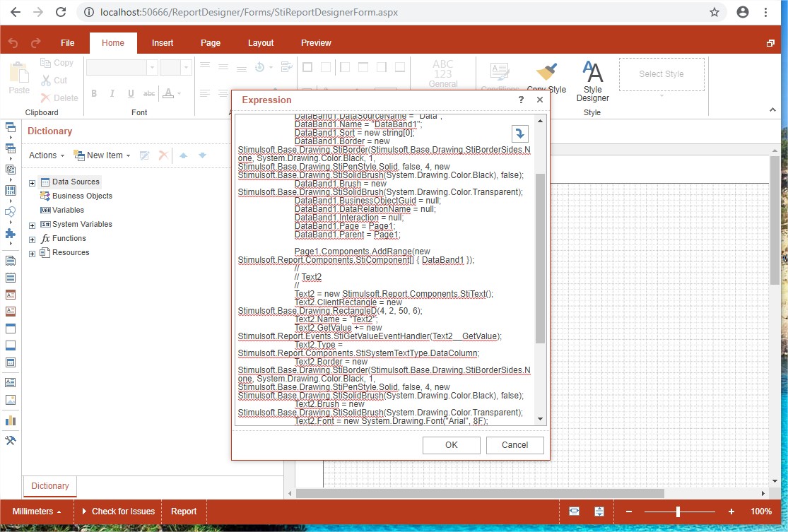Expand the Data Sources tree node
This screenshot has width=788, height=532.
click(x=33, y=184)
